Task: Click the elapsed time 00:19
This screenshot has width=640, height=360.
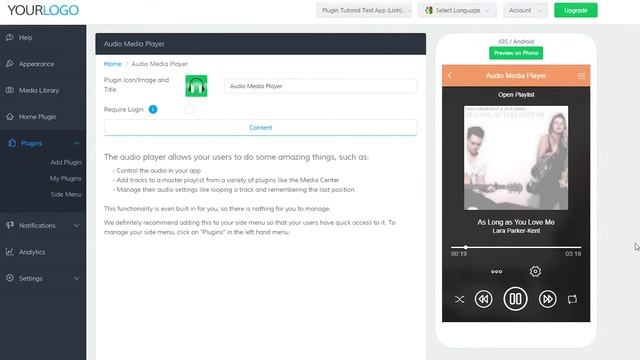Action: [x=459, y=254]
